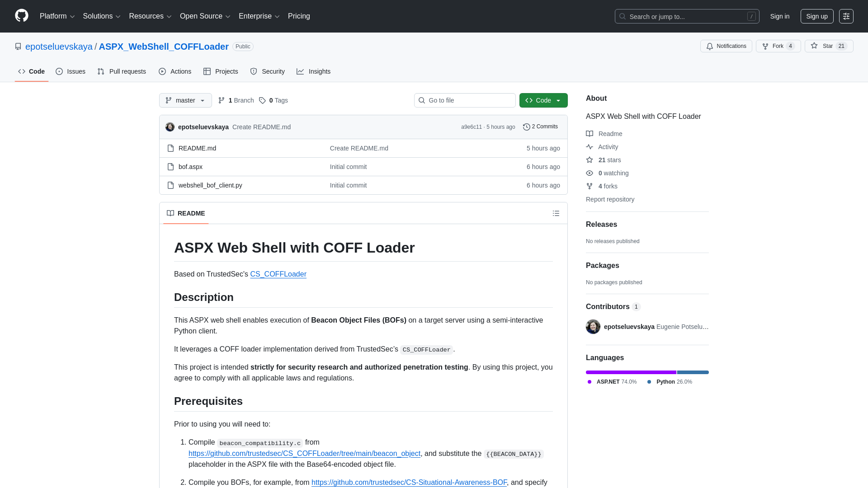Open the Insights tab
This screenshot has height=488, width=868.
pos(314,71)
